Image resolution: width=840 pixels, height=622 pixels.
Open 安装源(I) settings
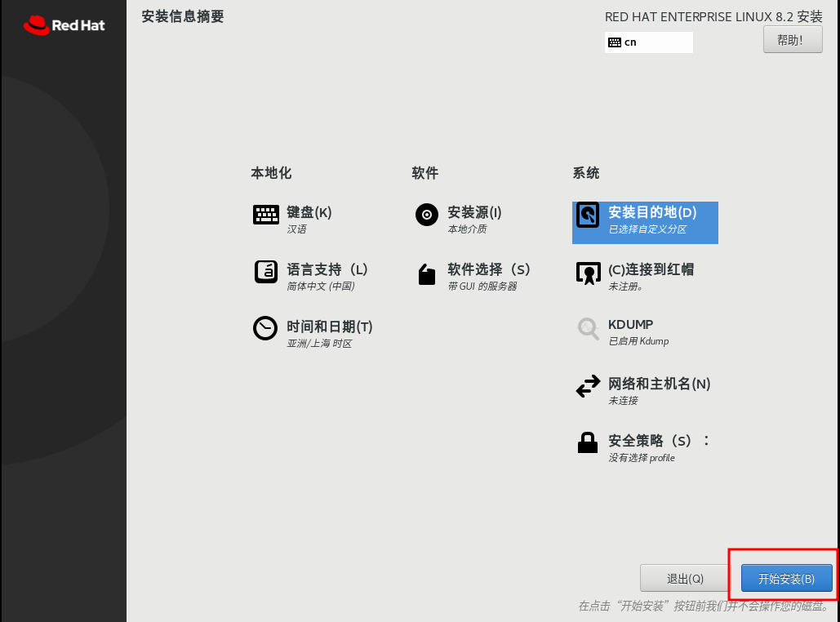coord(474,212)
